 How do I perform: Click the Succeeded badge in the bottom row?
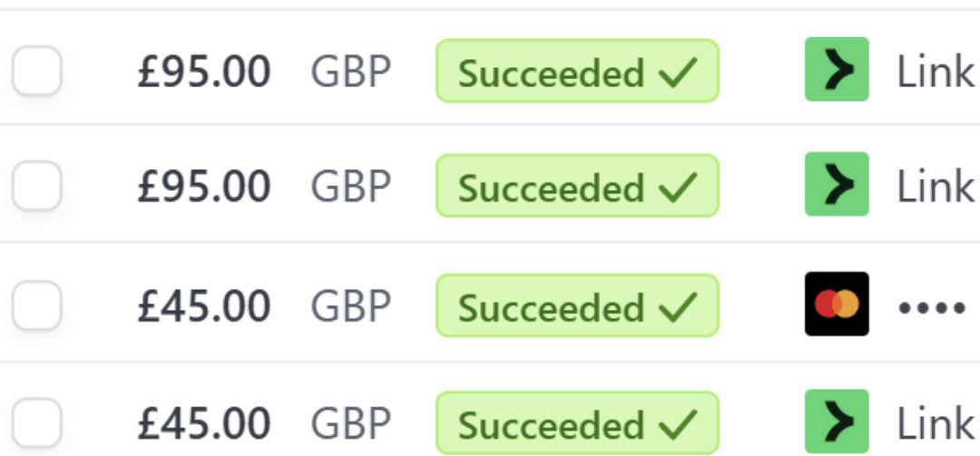point(577,423)
